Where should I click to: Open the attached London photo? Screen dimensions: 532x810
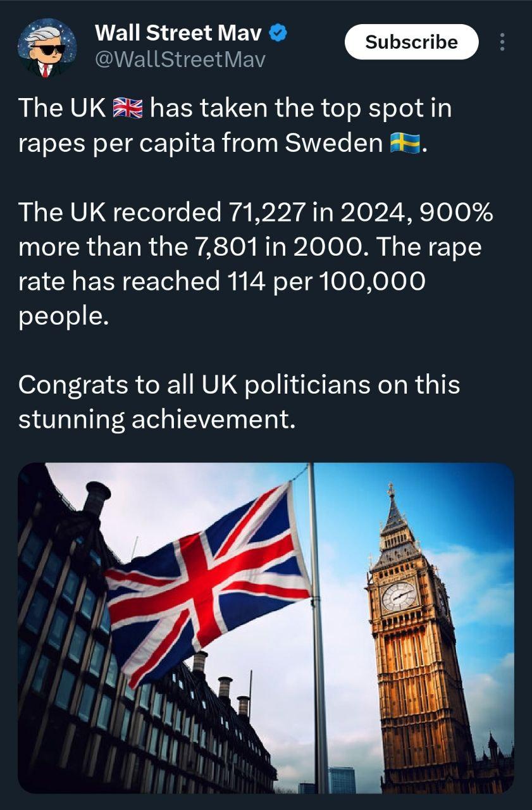click(x=266, y=628)
